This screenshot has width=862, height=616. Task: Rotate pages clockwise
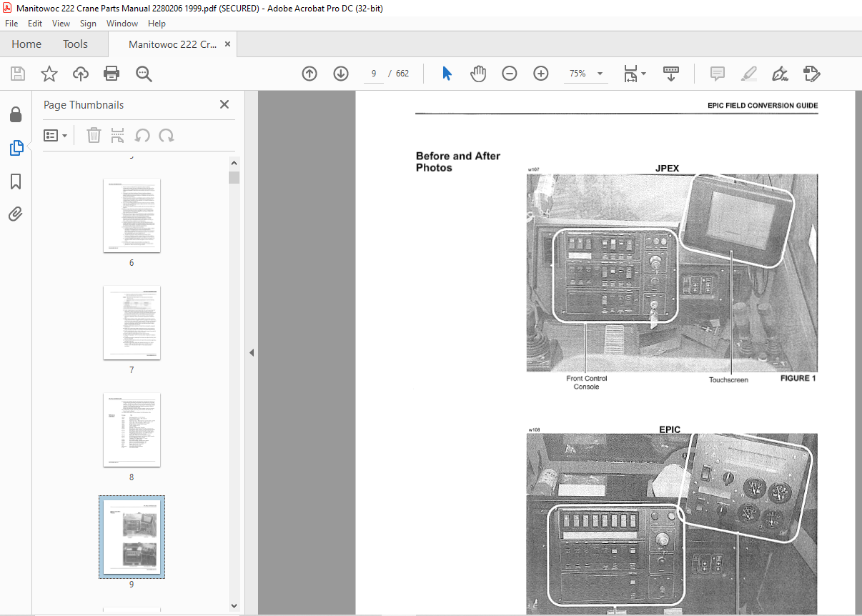point(167,136)
